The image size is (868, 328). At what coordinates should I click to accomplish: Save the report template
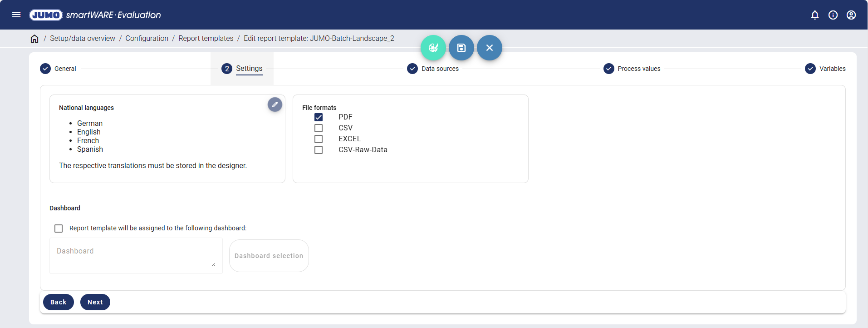[461, 48]
